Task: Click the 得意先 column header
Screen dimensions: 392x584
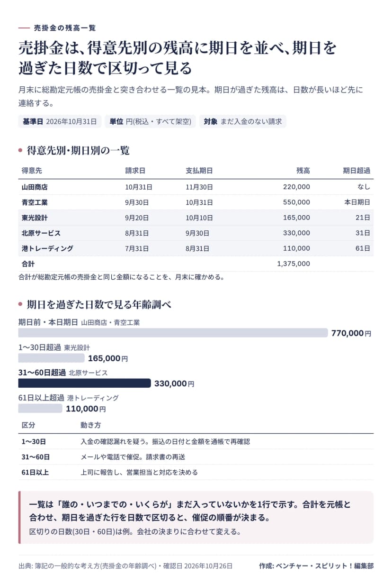Action: pyautogui.click(x=32, y=171)
